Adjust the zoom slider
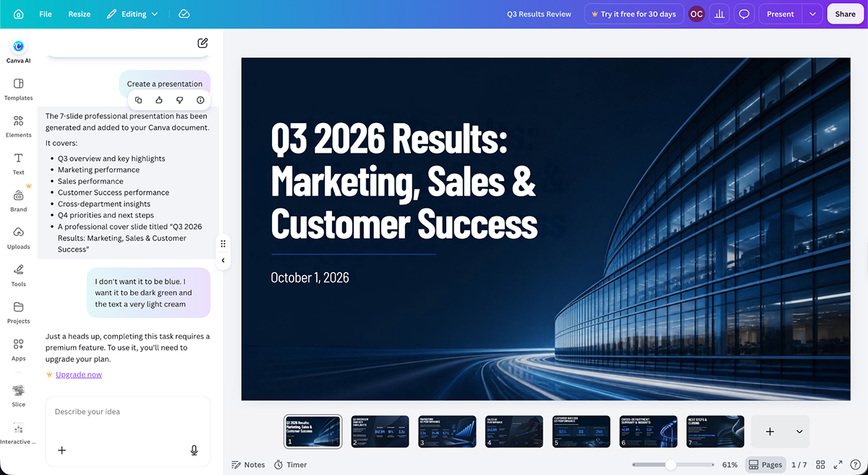This screenshot has height=475, width=868. (671, 465)
